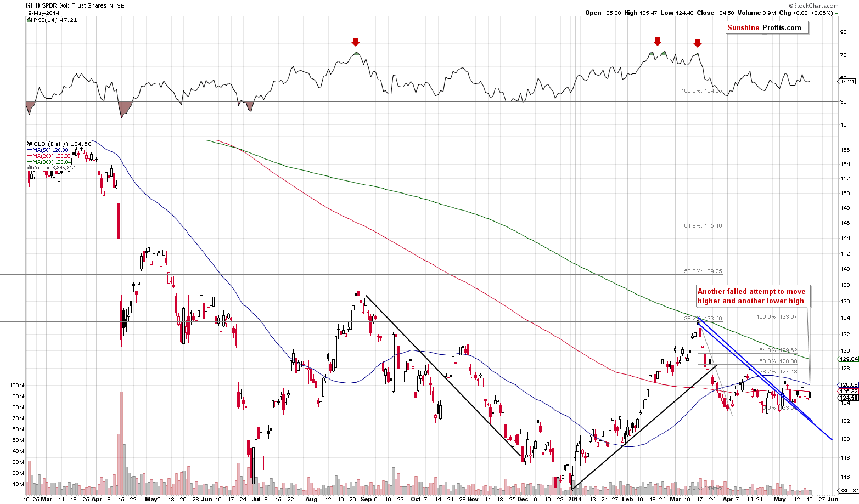Viewport: 859px width, 504px height.
Task: Click the '61.8%: 145.10' Fibonacci label
Action: 703,225
